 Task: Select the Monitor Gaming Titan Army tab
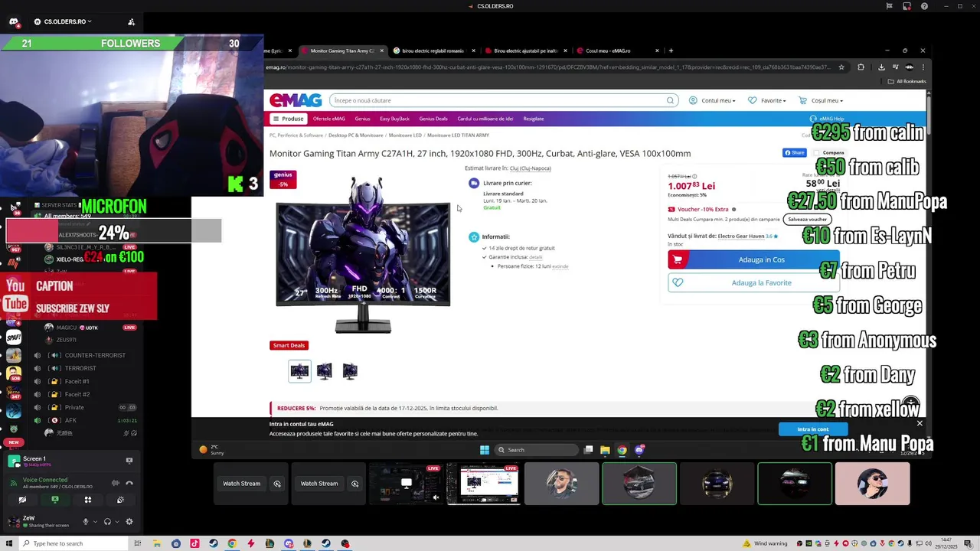pos(341,51)
